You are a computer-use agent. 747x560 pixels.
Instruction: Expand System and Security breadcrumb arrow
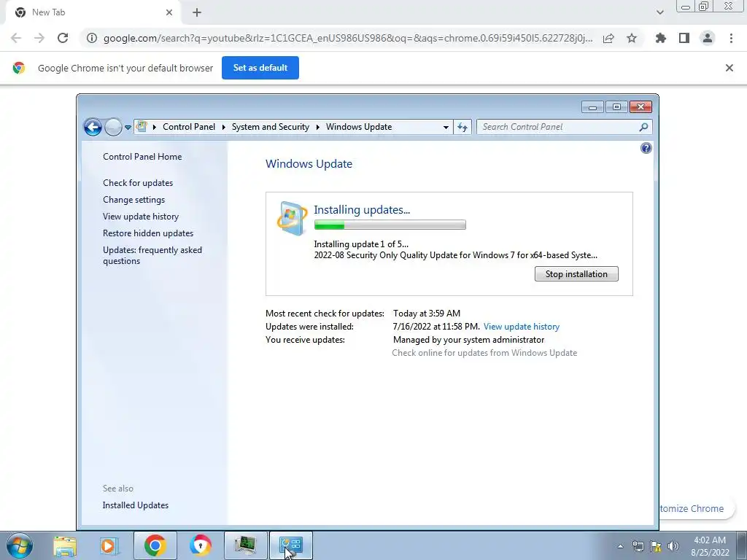[318, 127]
